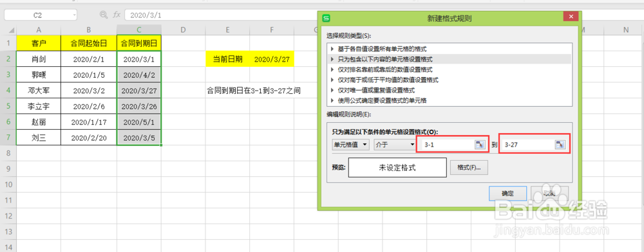644x252 pixels.
Task: Click cell with start date 2020/3/2
Action: pyautogui.click(x=89, y=91)
